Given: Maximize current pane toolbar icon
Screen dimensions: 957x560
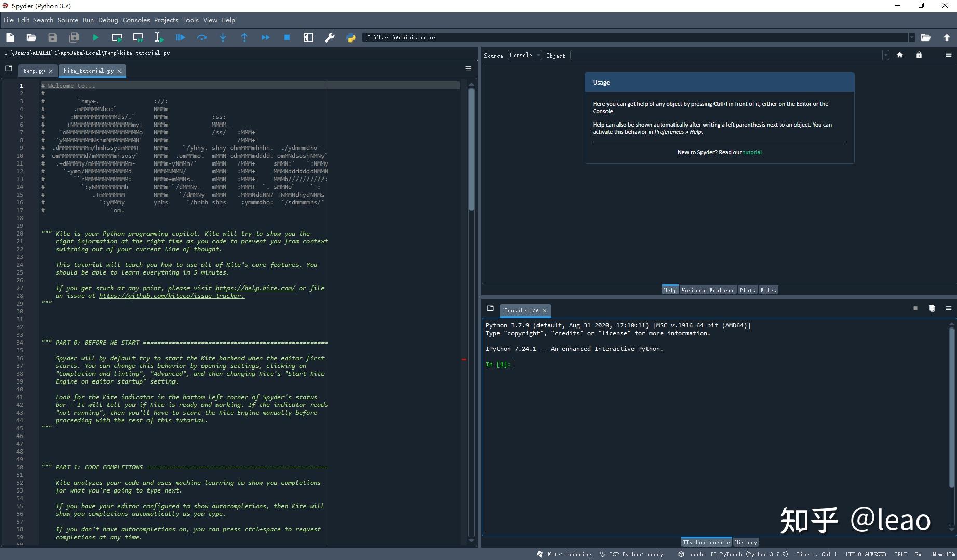Looking at the screenshot, I should [308, 37].
